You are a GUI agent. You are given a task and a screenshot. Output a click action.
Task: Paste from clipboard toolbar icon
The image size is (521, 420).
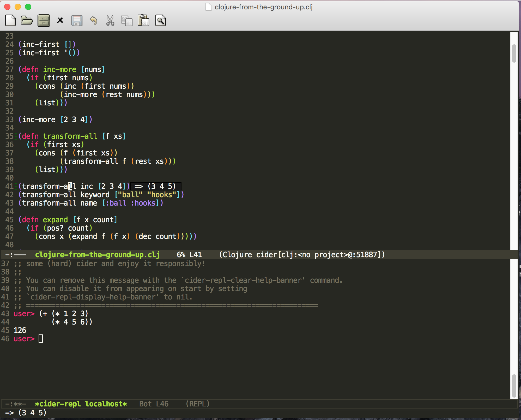point(143,21)
